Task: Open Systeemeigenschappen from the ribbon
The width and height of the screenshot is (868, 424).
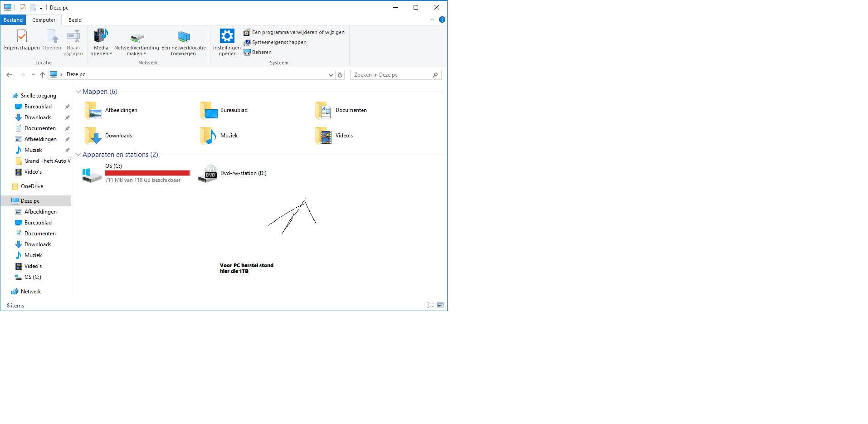Action: 275,42
